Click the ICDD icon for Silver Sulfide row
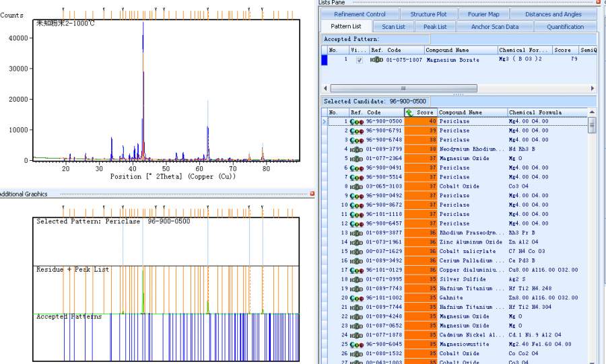 coord(357,279)
